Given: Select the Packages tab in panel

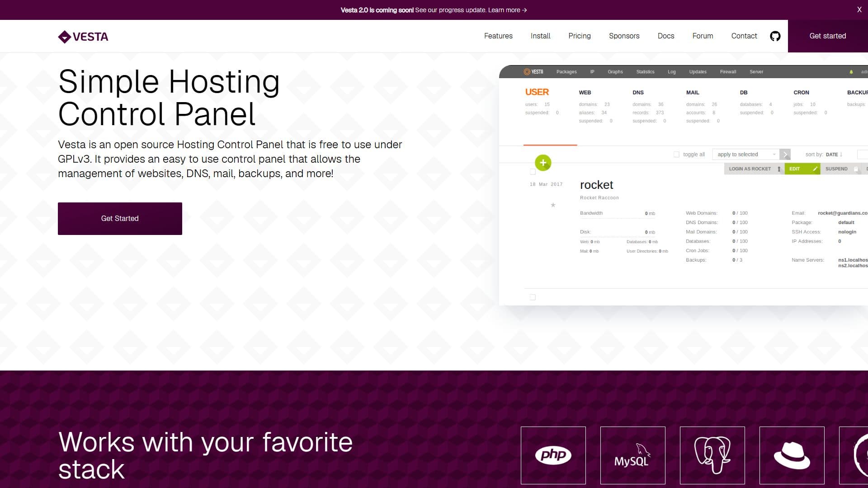Looking at the screenshot, I should coord(566,72).
